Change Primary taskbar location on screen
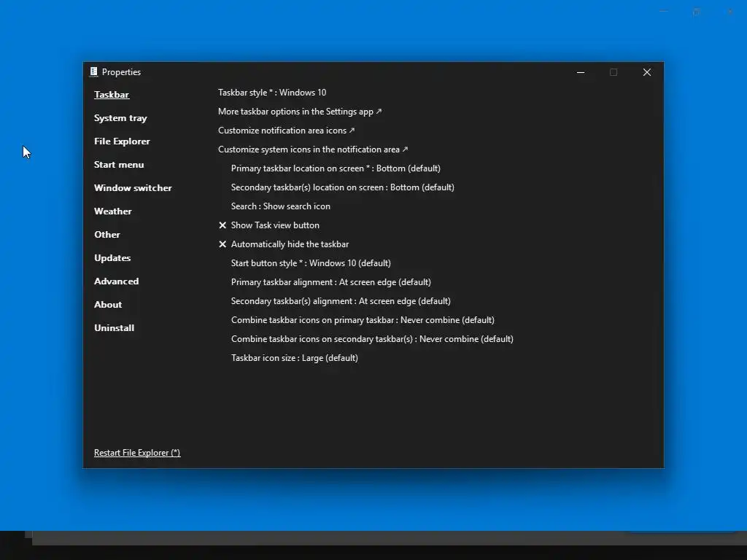747x560 pixels. click(336, 168)
